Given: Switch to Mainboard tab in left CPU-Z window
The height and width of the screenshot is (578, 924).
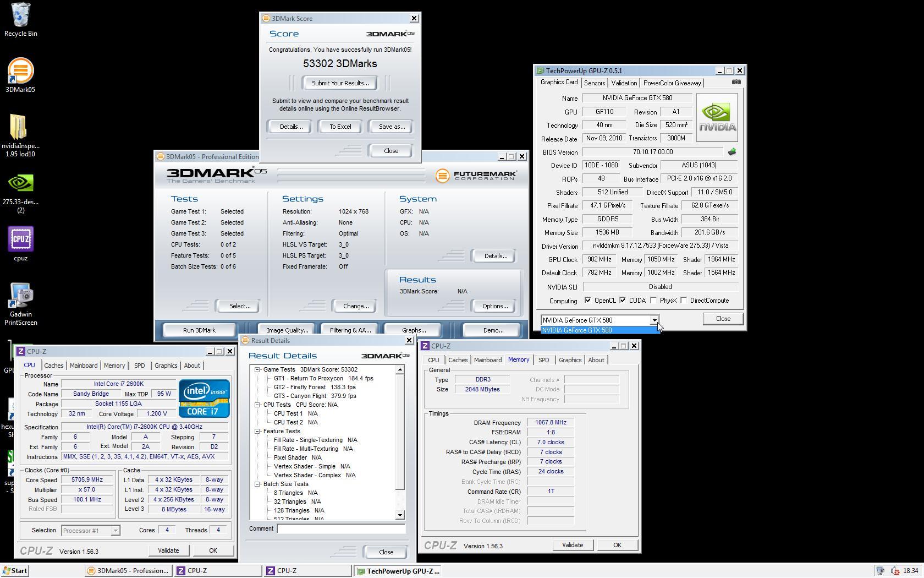Looking at the screenshot, I should tap(84, 366).
